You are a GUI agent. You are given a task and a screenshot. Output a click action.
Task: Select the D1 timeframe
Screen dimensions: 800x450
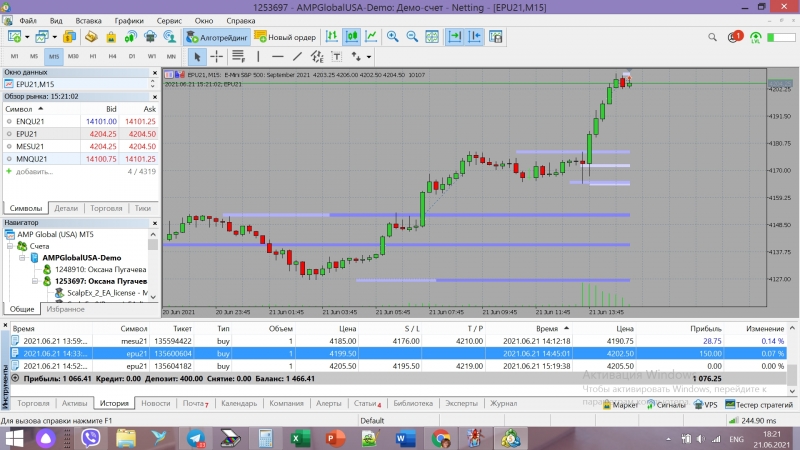pos(132,56)
